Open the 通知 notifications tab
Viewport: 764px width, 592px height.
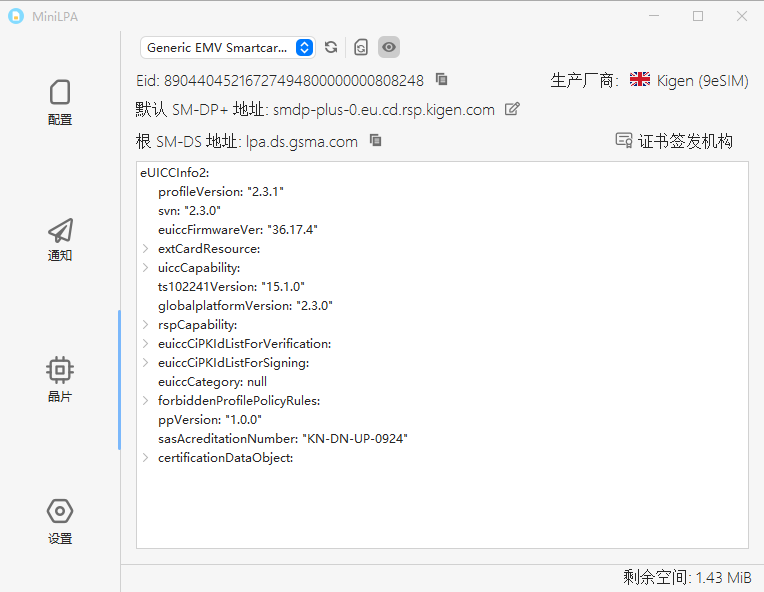(60, 239)
